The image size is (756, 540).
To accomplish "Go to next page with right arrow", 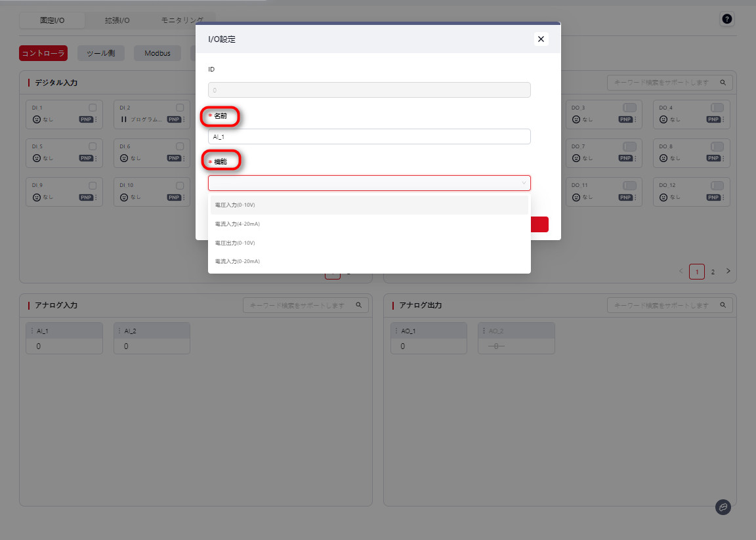I will pos(728,271).
